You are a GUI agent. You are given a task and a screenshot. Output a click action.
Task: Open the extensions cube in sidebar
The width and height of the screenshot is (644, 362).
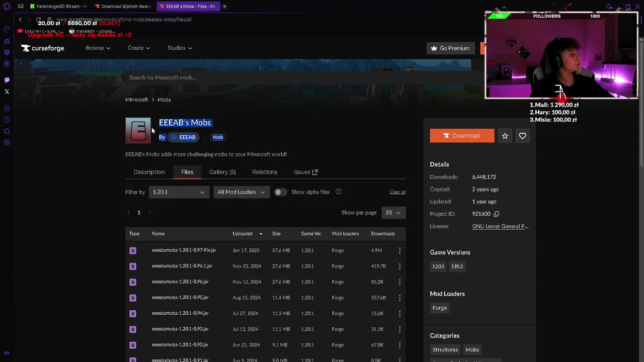[x=7, y=131]
